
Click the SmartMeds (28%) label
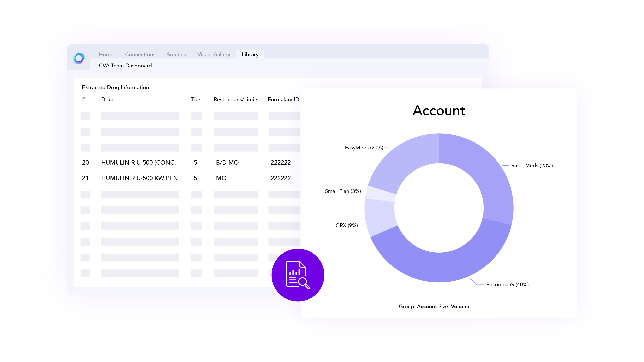[532, 165]
